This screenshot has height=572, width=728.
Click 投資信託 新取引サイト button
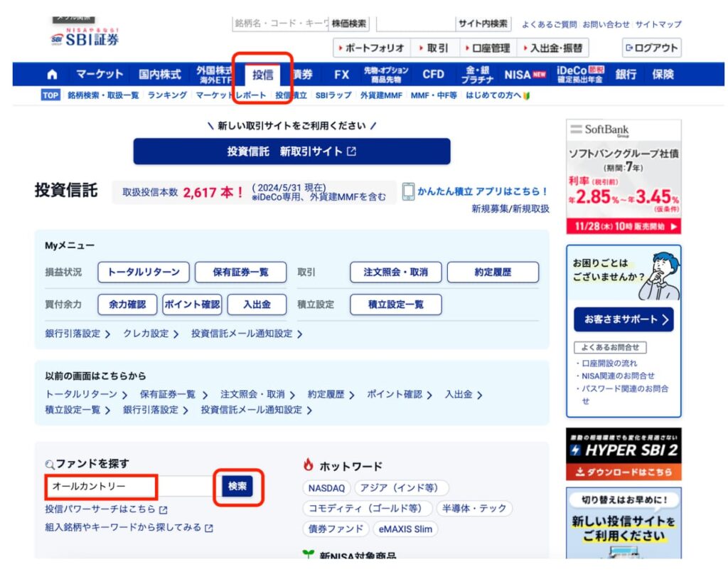click(291, 152)
